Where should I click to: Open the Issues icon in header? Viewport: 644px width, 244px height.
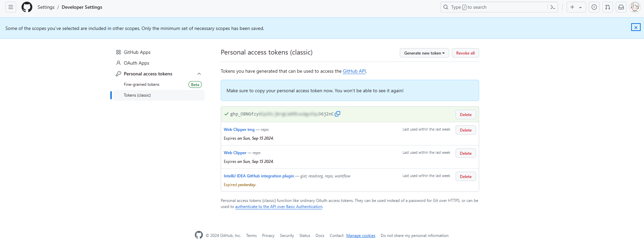tap(594, 7)
